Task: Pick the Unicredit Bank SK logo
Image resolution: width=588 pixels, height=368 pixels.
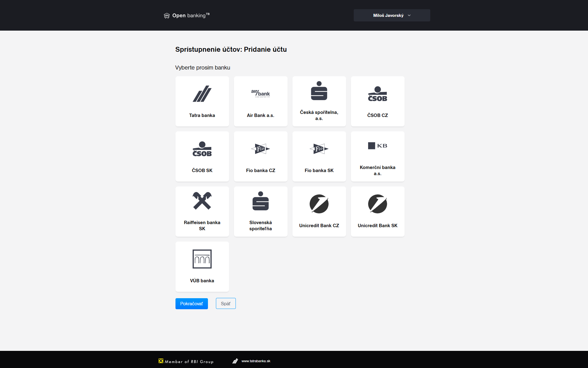Action: [378, 204]
